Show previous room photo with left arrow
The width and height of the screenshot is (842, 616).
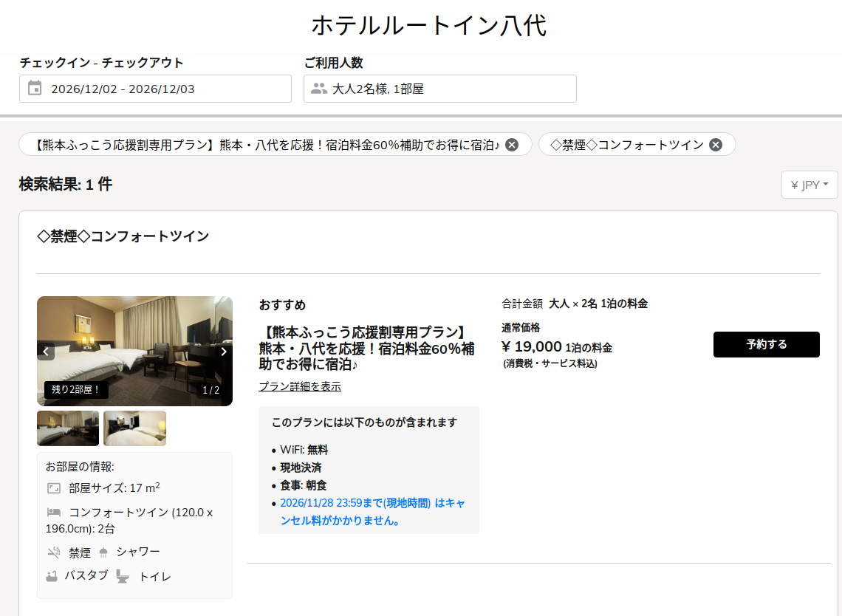coord(47,352)
